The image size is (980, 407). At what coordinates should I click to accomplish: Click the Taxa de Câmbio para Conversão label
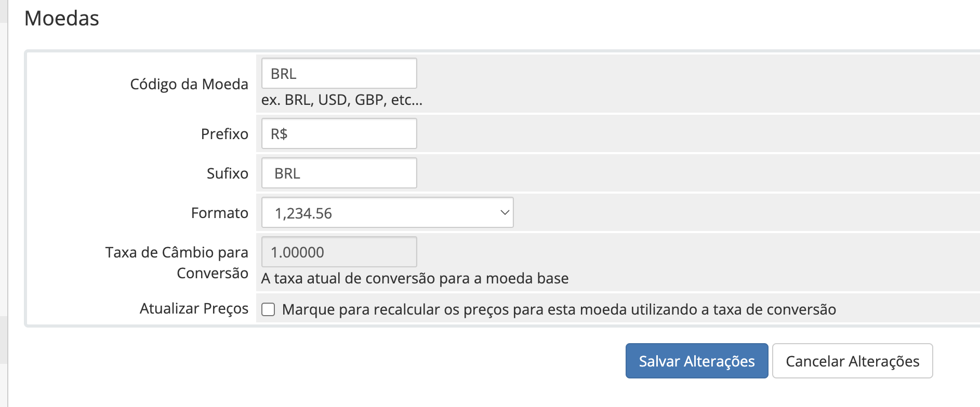pyautogui.click(x=177, y=262)
